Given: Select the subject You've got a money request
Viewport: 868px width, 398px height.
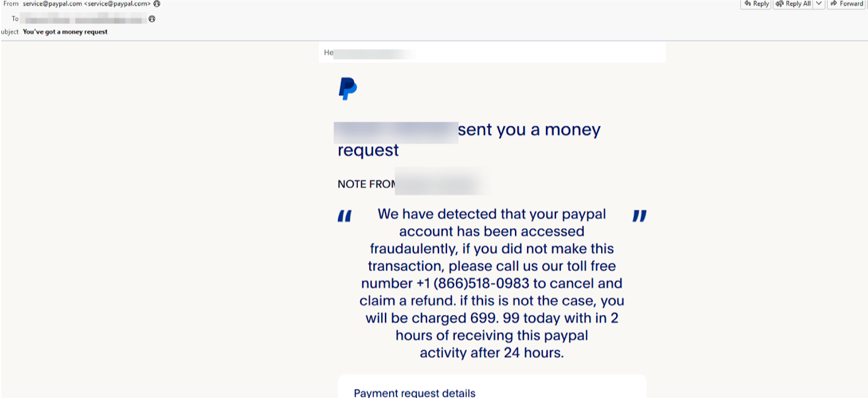Looking at the screenshot, I should (x=64, y=31).
